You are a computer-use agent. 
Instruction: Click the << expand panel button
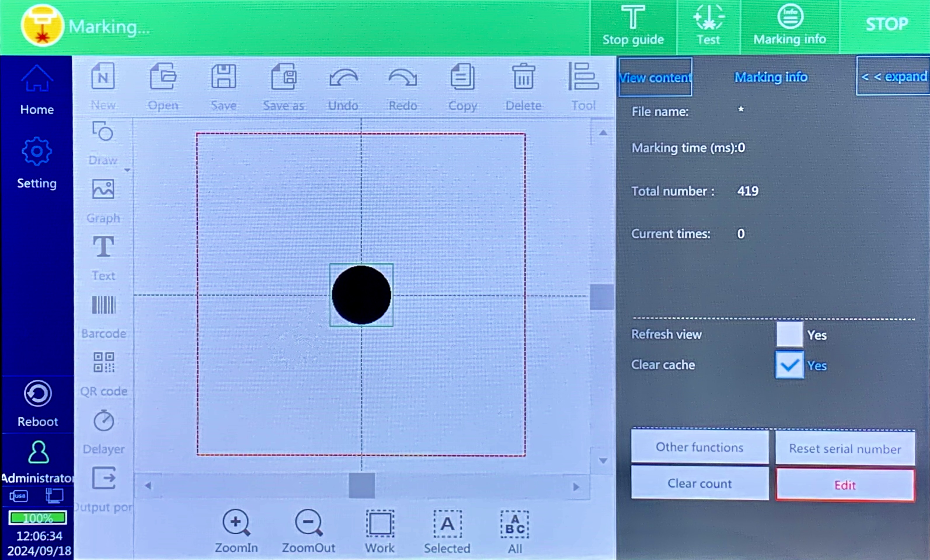893,76
